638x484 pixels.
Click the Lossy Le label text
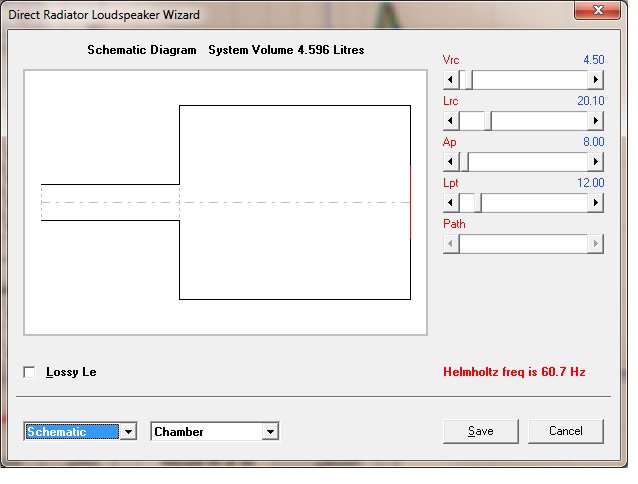71,372
